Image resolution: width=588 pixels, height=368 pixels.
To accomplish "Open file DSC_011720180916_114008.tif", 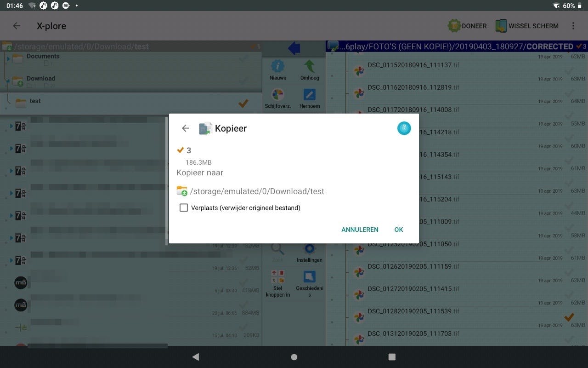I will [x=413, y=110].
